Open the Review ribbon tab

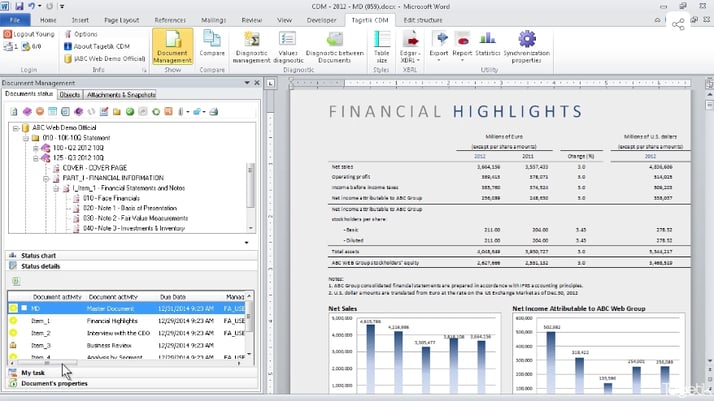(x=251, y=20)
